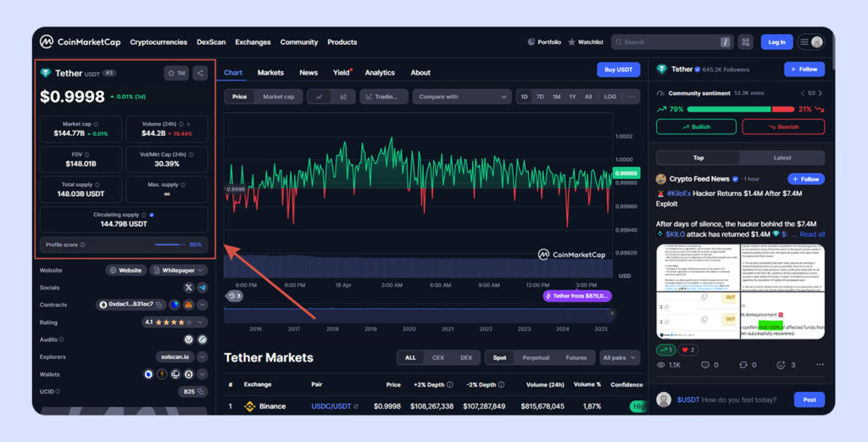Toggle the LOG scale on chart

coord(610,97)
